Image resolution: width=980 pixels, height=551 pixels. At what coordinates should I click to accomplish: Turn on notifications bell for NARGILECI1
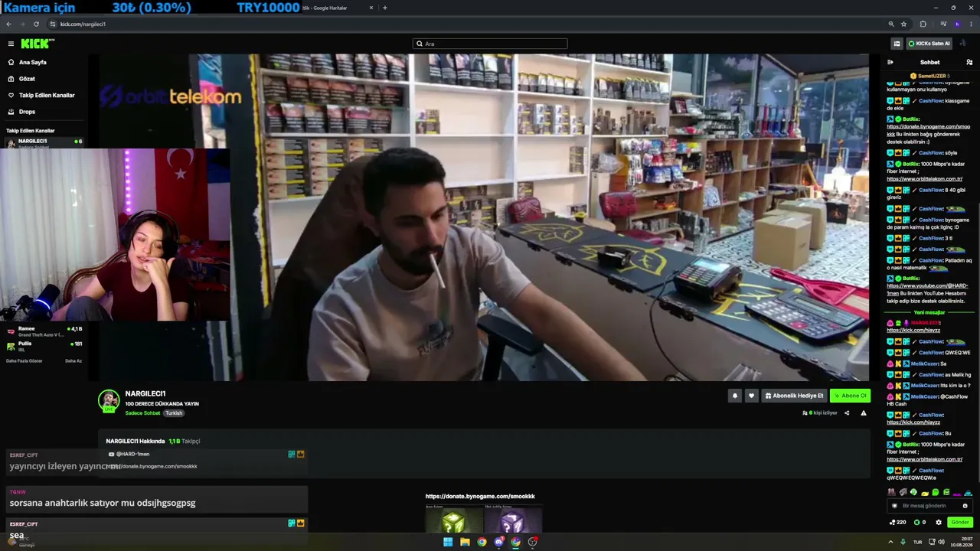coord(735,396)
